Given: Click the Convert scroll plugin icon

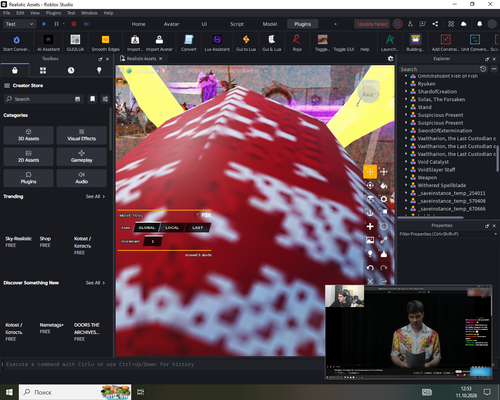Looking at the screenshot, I should click(189, 43).
